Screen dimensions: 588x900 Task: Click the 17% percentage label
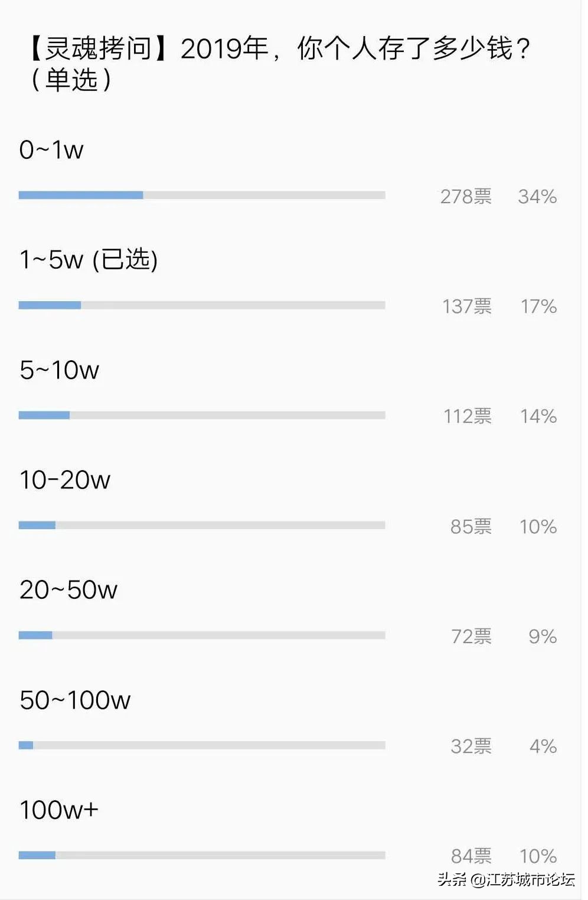coord(538,306)
